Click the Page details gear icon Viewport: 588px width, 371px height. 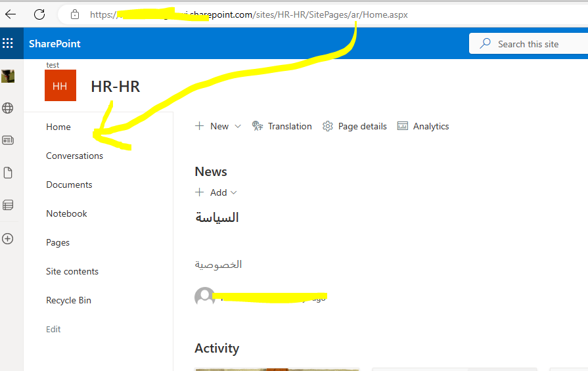click(328, 126)
